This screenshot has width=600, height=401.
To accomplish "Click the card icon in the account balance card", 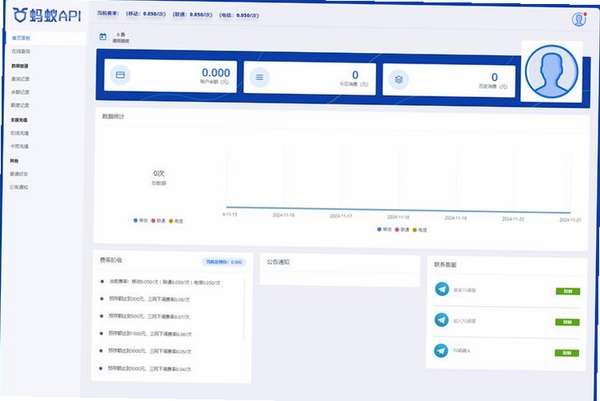I will pyautogui.click(x=120, y=75).
